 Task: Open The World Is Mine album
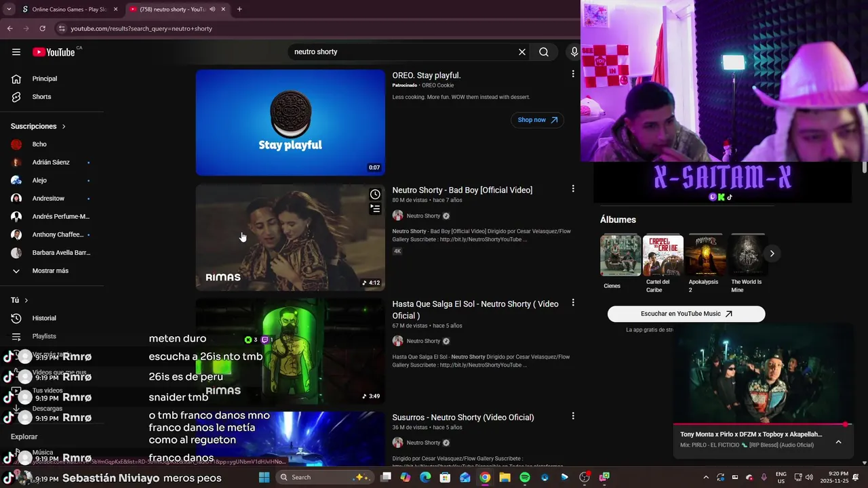point(748,255)
